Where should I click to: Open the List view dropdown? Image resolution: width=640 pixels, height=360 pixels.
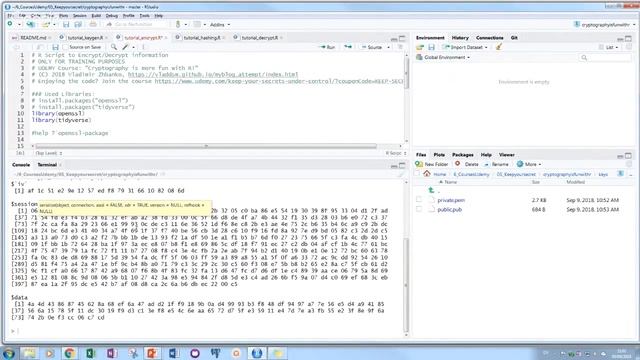(609, 47)
